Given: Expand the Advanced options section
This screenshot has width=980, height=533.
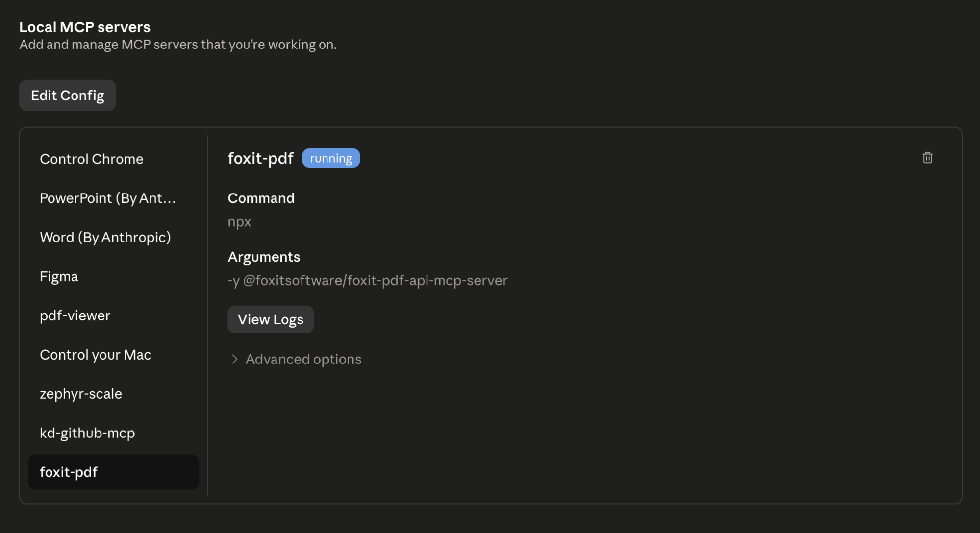Looking at the screenshot, I should (x=296, y=359).
